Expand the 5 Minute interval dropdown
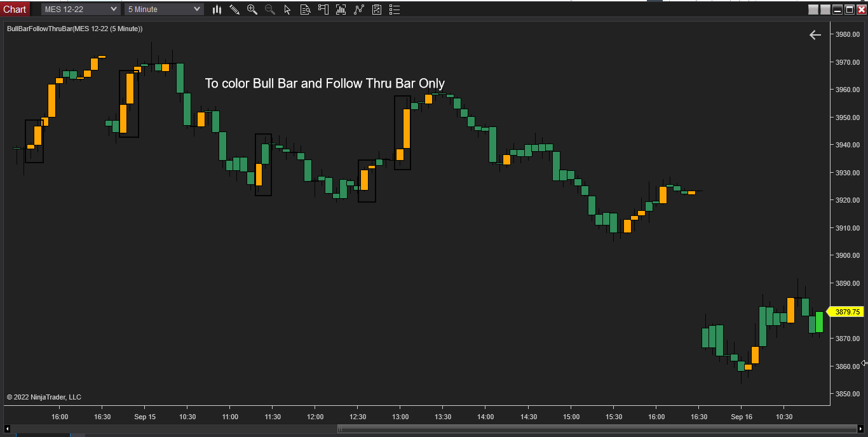868x437 pixels. tap(164, 10)
